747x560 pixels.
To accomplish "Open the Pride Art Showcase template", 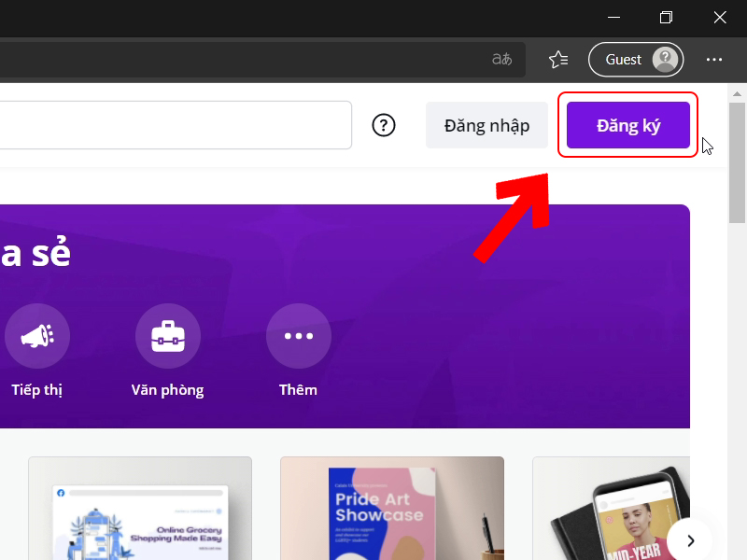I will tap(392, 509).
